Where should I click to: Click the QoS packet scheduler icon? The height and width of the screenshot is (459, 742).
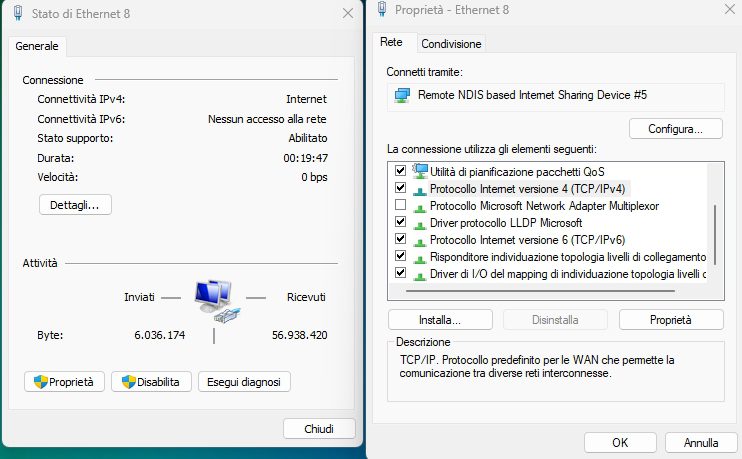[x=420, y=171]
